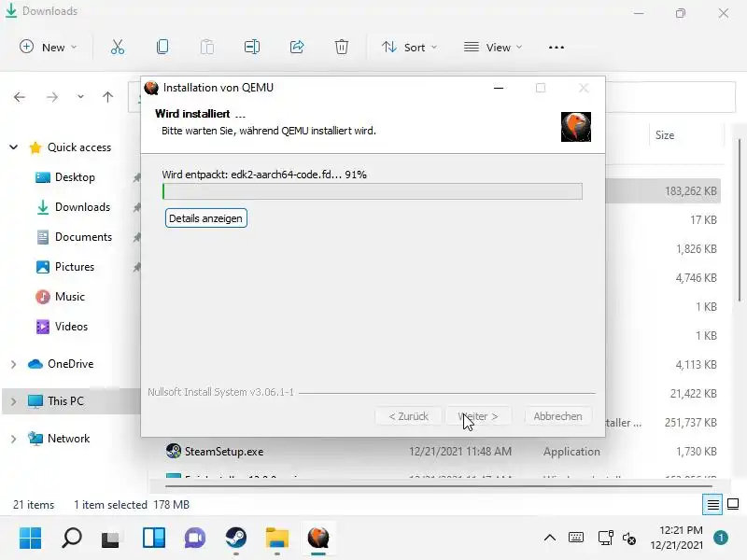
Task: Open Task View on the taskbar
Action: pos(110,539)
